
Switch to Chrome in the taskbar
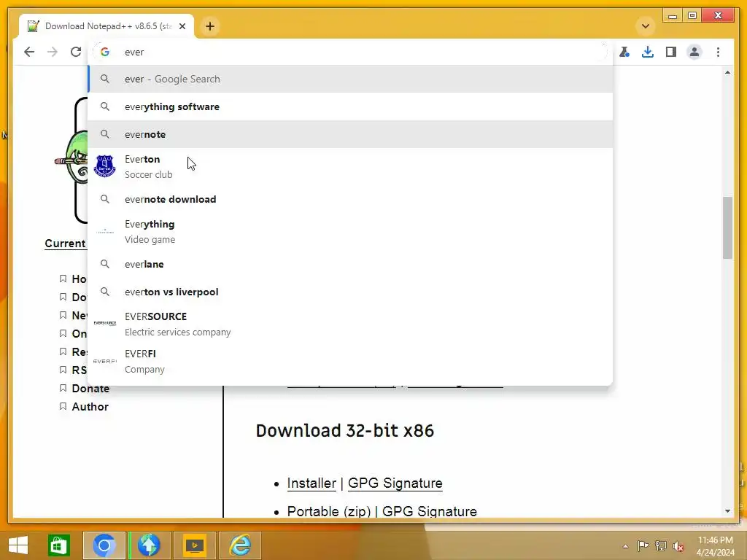104,545
